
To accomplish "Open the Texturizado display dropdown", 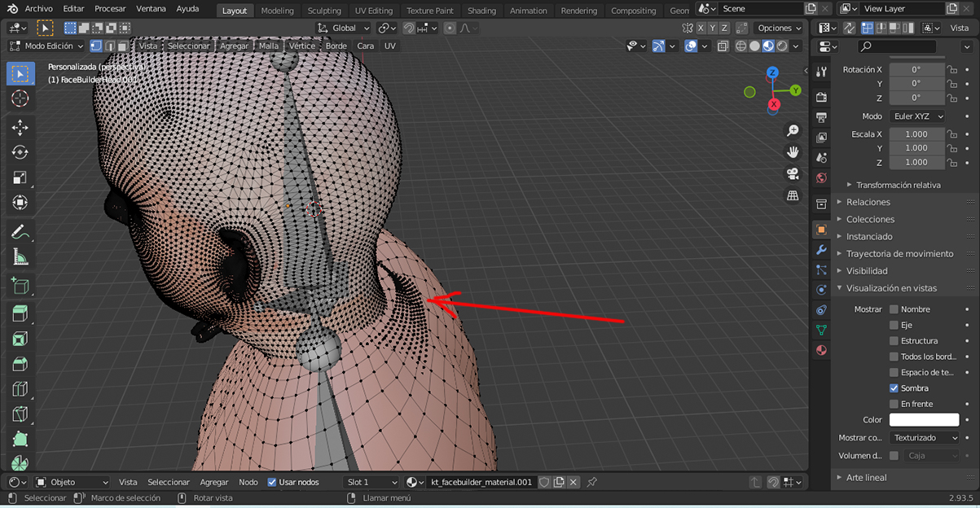I will coord(923,438).
